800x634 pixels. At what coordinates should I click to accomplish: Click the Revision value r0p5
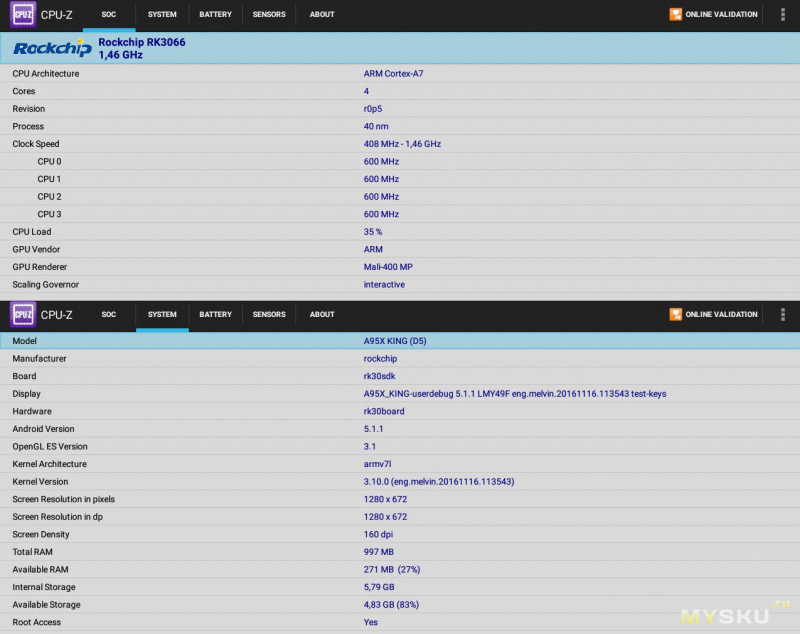373,109
